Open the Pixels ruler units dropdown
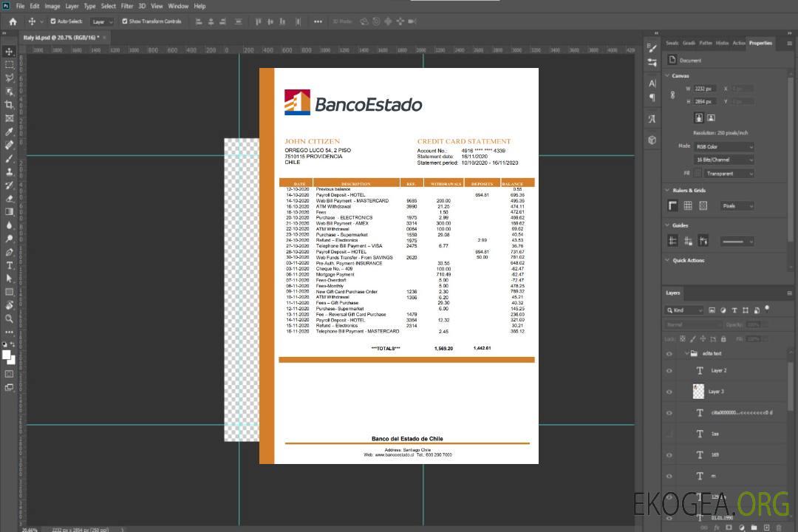The image size is (798, 532). click(x=737, y=205)
